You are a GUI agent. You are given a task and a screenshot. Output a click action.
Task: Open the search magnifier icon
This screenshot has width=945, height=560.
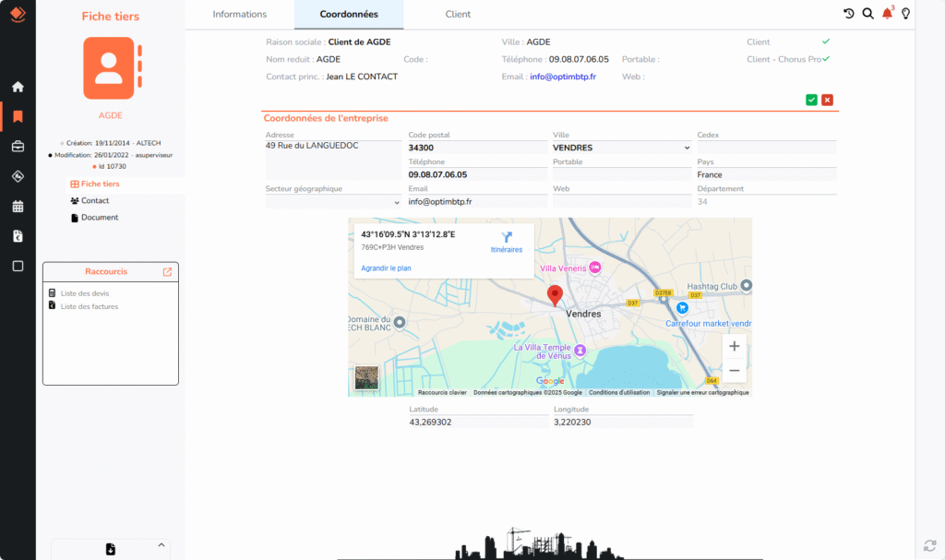click(867, 13)
